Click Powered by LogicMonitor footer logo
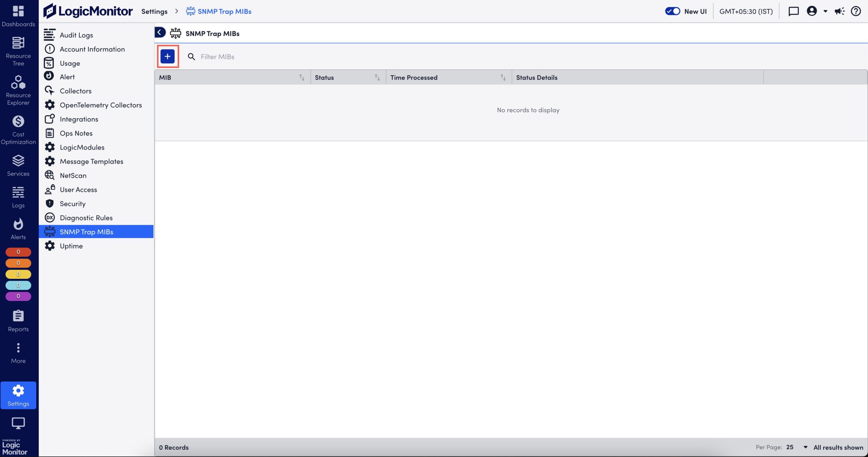Viewport: 868px width, 457px height. 15,447
